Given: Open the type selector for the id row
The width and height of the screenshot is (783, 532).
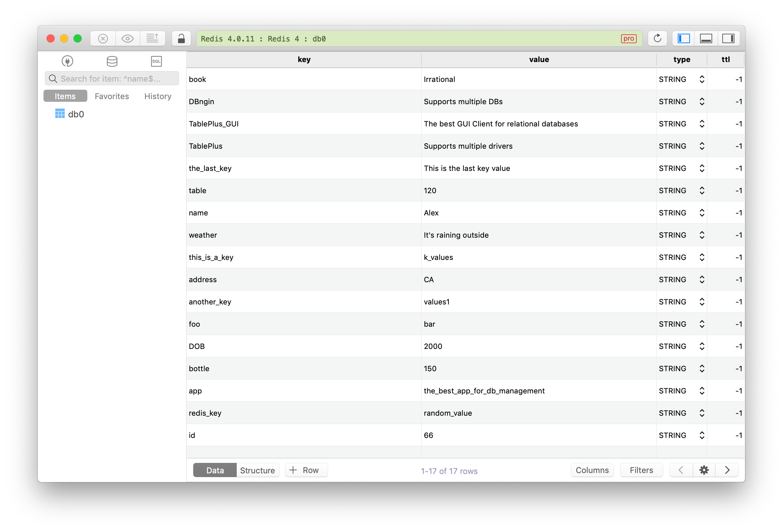Looking at the screenshot, I should click(702, 435).
